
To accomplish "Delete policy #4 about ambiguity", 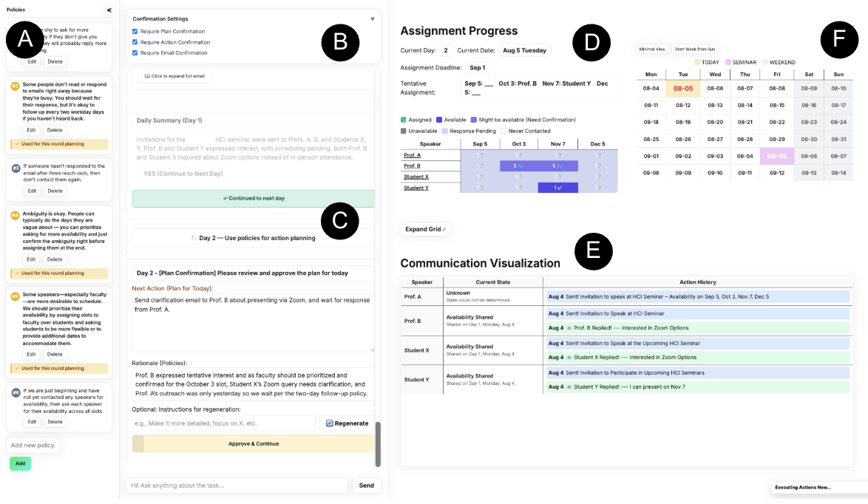I will [55, 259].
